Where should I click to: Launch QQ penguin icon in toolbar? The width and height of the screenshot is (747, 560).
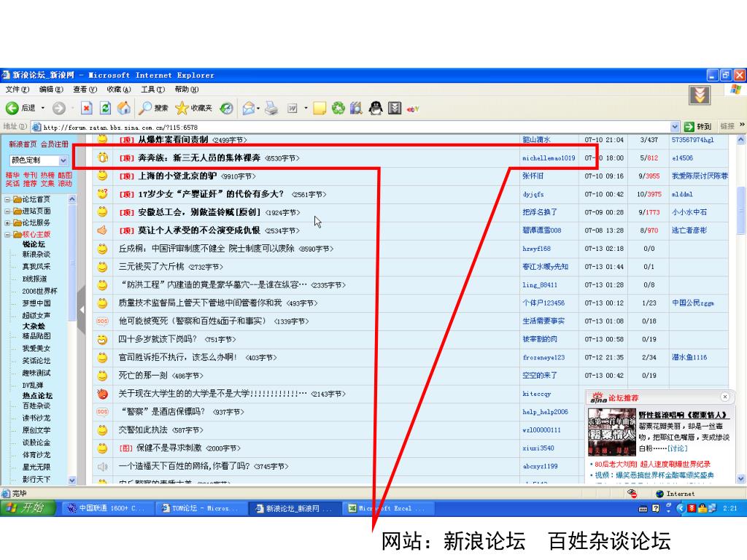pyautogui.click(x=376, y=109)
